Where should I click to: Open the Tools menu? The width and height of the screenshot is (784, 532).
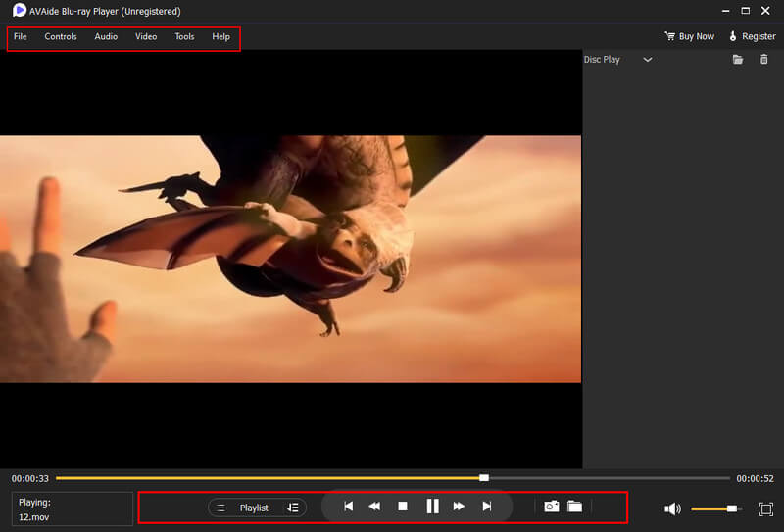pyautogui.click(x=184, y=37)
